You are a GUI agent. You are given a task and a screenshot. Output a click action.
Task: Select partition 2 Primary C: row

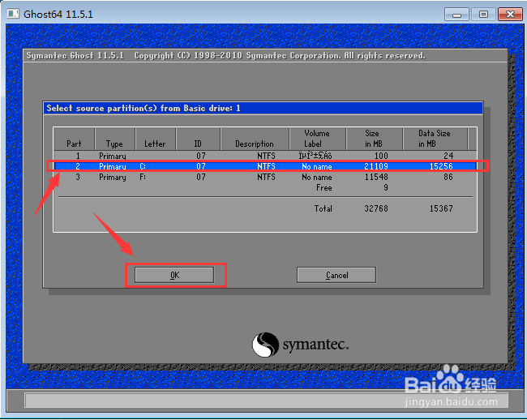pyautogui.click(x=265, y=166)
